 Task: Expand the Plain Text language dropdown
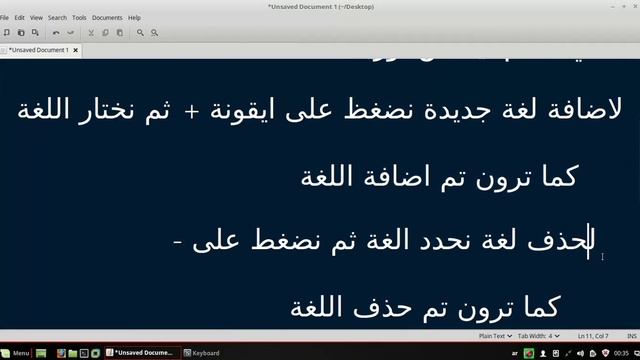click(495, 336)
